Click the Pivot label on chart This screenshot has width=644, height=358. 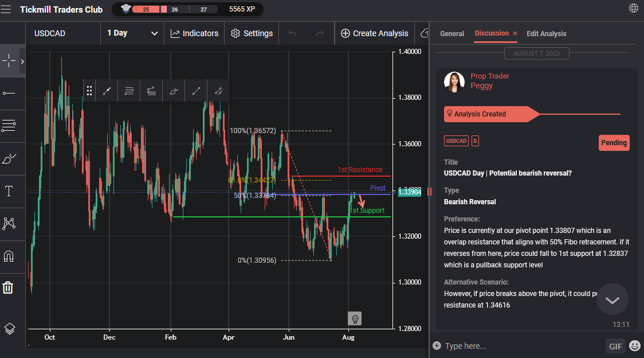tap(378, 188)
